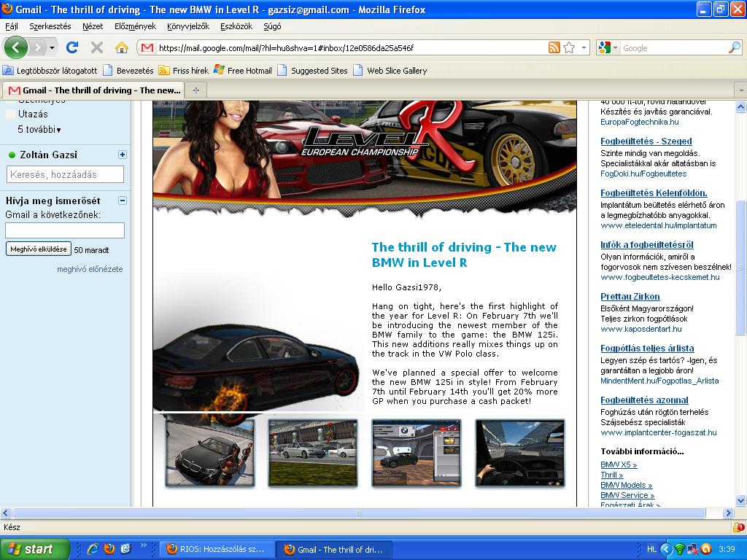
Task: Open the Infók a fogbeültetésről ad link
Action: (x=647, y=245)
